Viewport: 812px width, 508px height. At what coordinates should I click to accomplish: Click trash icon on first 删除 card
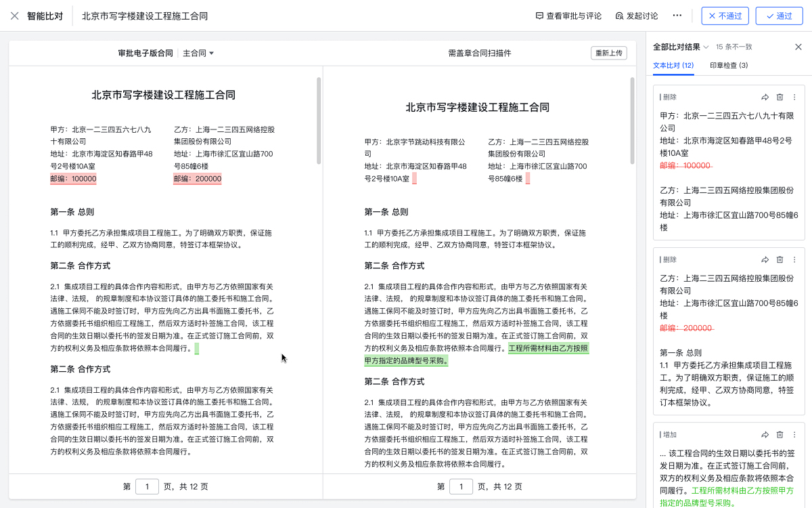780,97
